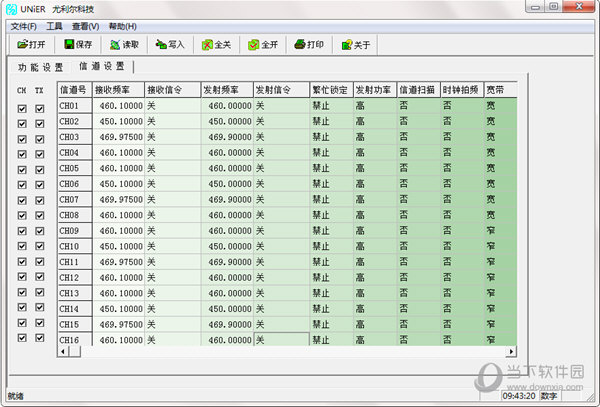The image size is (600, 407).
Task: Open the 工具 menu
Action: point(54,25)
